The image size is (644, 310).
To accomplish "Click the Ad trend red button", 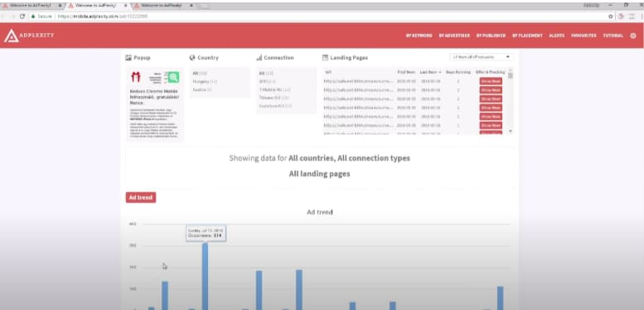I will [x=141, y=197].
